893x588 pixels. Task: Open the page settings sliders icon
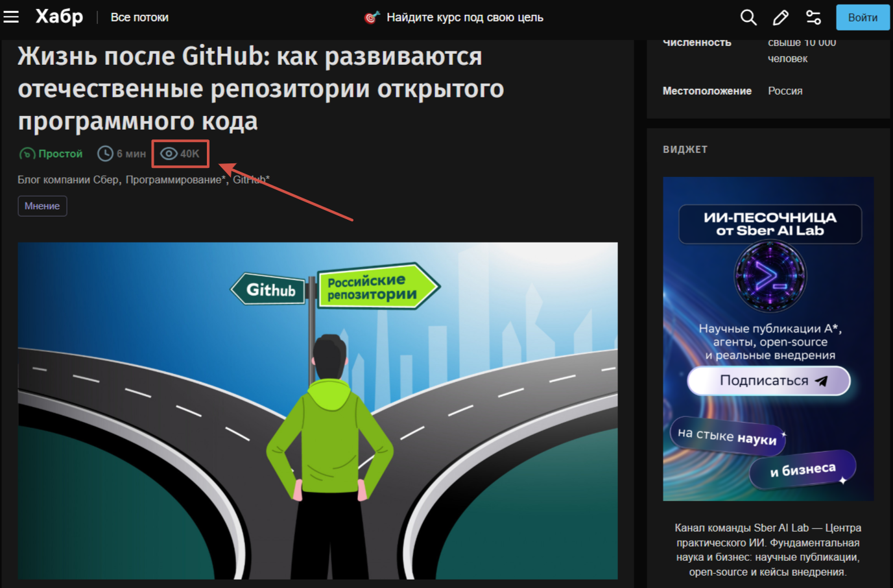pos(813,18)
